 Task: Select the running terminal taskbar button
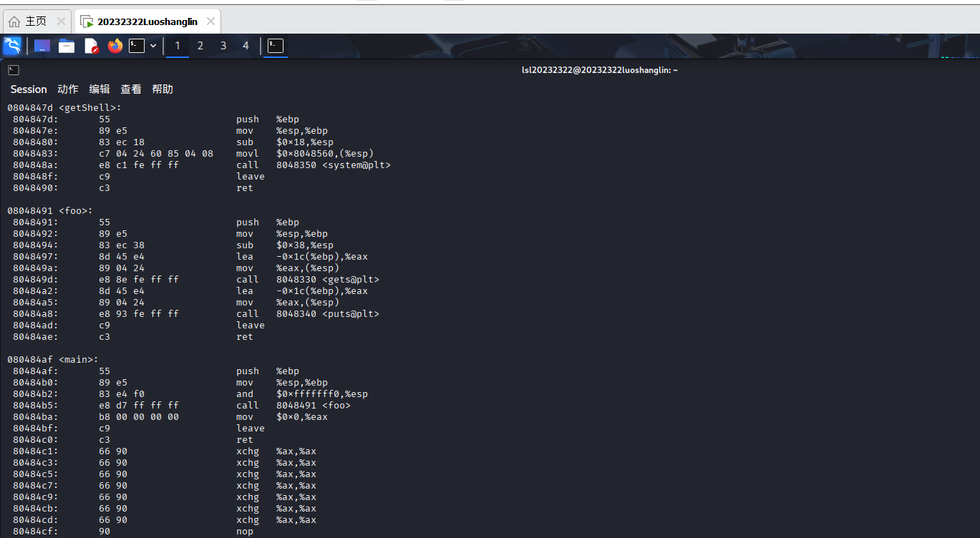tap(276, 46)
